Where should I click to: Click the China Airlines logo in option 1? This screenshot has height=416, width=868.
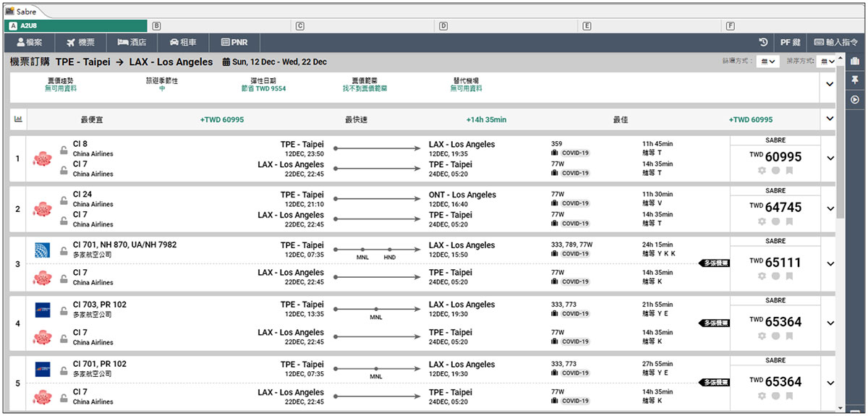(42, 158)
